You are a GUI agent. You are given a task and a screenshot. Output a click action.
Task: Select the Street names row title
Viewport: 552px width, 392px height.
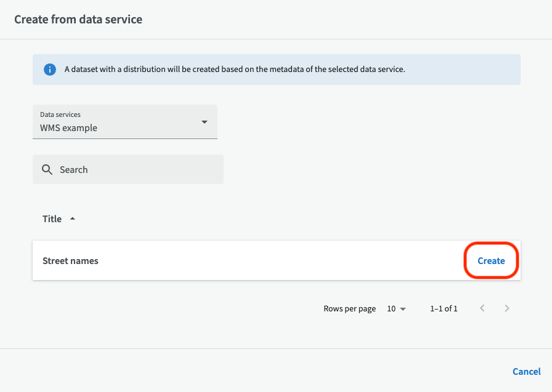(70, 261)
